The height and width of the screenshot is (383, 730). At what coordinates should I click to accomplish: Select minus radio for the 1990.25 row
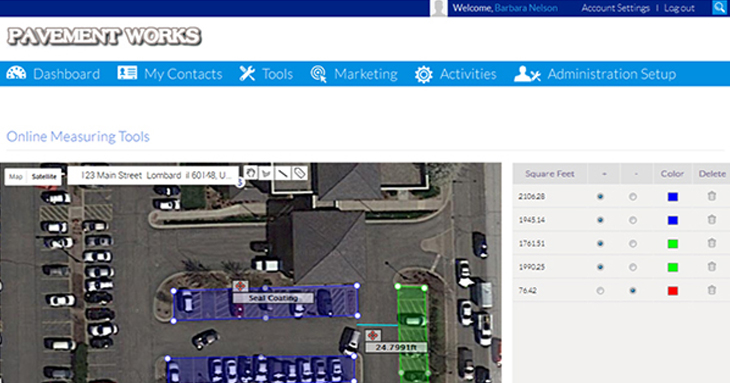pyautogui.click(x=633, y=268)
